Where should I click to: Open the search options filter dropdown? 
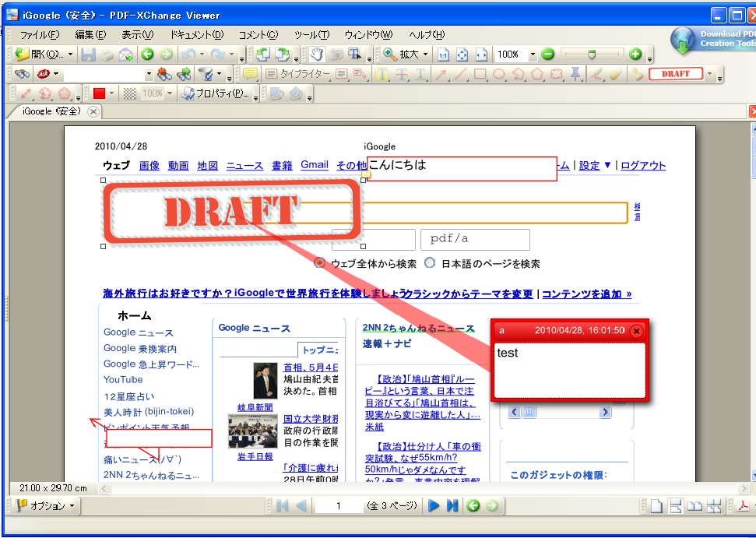pos(219,74)
